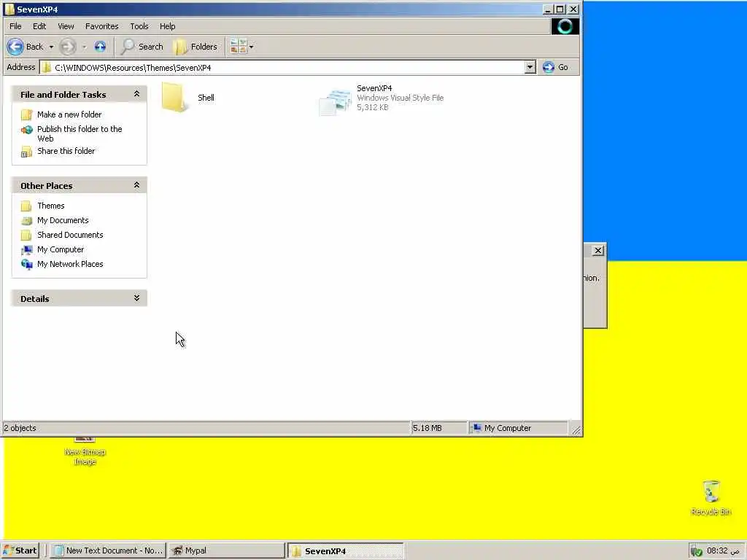Maximize the SevenXP4 window
This screenshot has width=747, height=560.
point(560,9)
